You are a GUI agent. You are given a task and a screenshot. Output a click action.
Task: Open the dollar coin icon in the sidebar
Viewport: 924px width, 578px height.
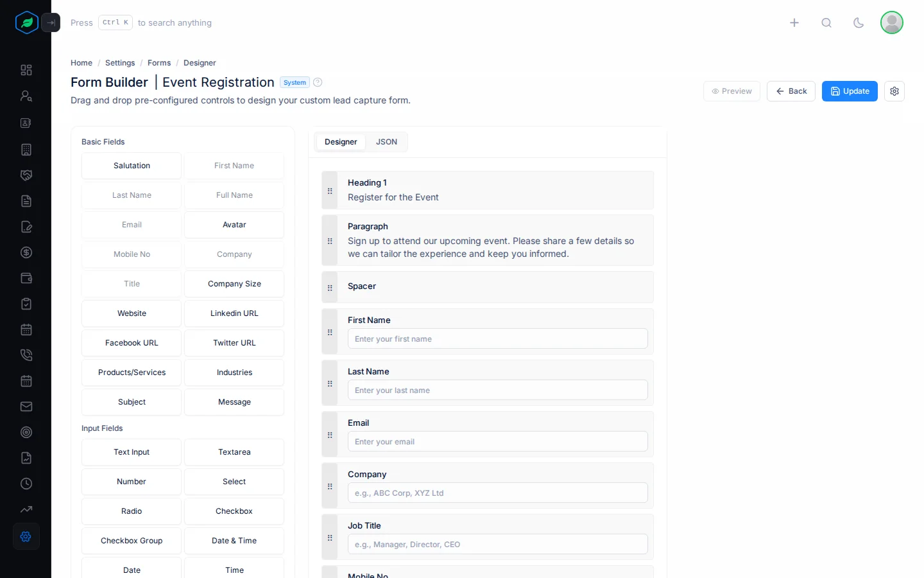[x=26, y=252]
